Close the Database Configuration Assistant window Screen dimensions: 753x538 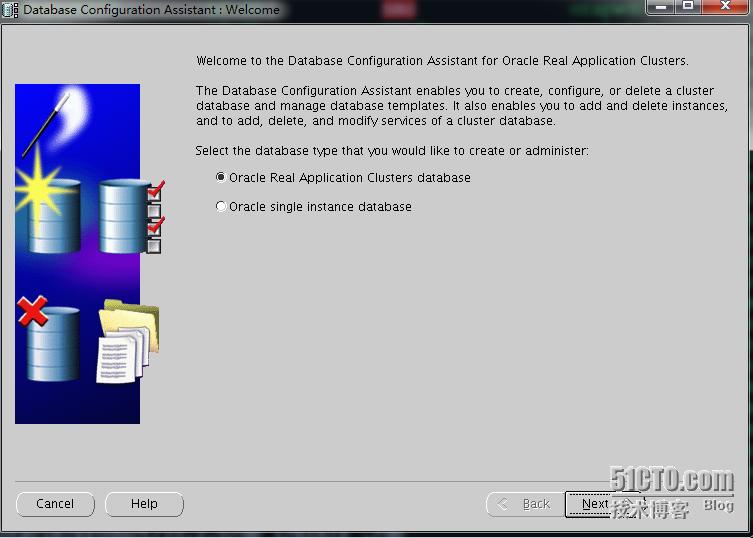pyautogui.click(x=726, y=7)
